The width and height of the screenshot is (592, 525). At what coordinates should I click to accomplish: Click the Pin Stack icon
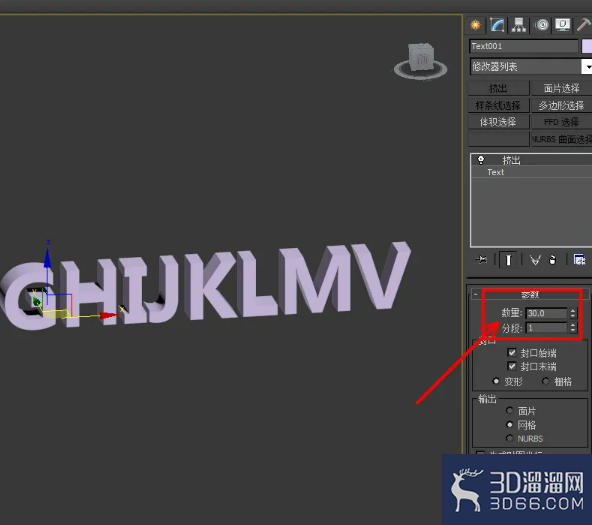coord(481,260)
